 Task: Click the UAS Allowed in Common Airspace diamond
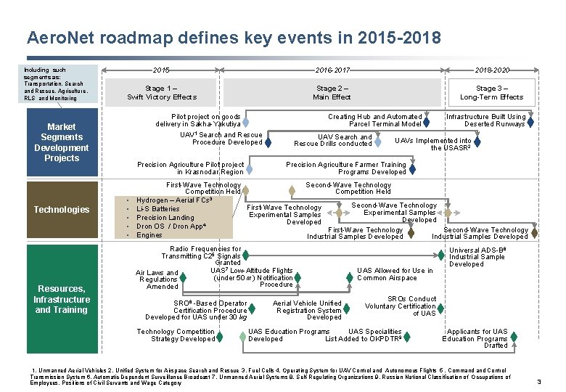(x=350, y=277)
